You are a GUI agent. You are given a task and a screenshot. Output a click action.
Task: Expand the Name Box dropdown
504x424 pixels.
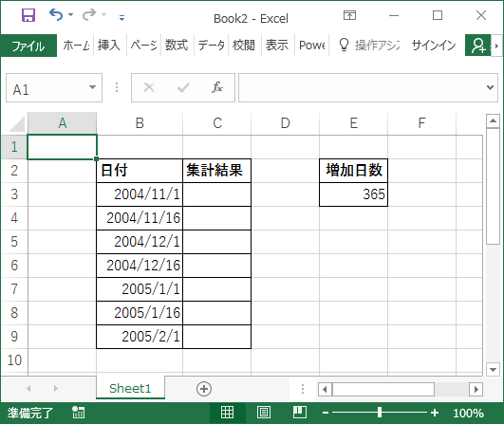(93, 87)
